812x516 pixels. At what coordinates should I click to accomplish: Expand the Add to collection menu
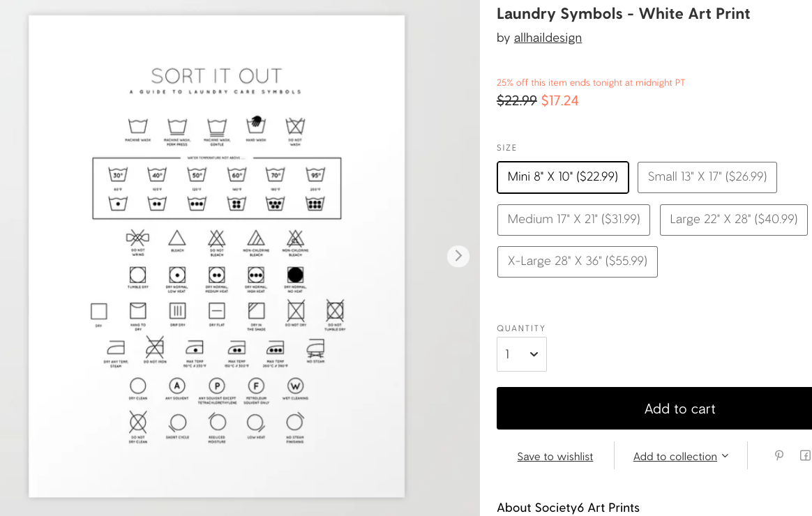click(680, 457)
